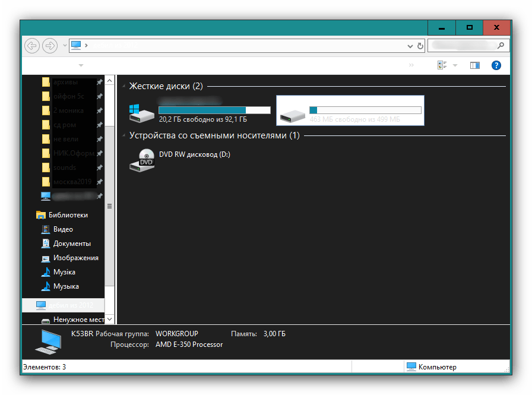Image resolution: width=532 pixels, height=395 pixels.
Task: Open the Документы library
Action: click(72, 244)
